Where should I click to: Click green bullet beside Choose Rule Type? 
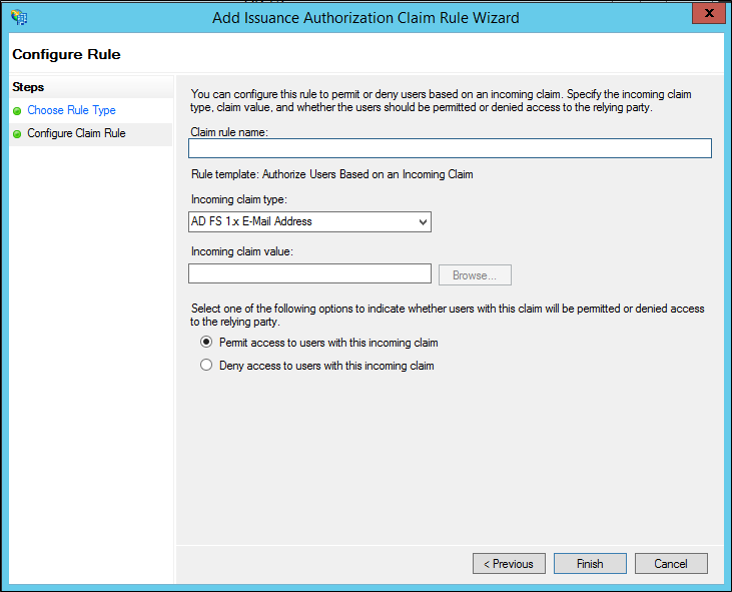[x=17, y=111]
